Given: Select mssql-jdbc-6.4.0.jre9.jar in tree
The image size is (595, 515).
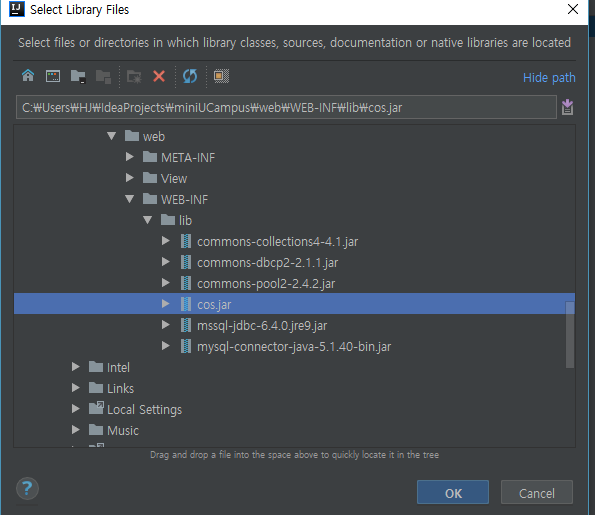Looking at the screenshot, I should (262, 326).
